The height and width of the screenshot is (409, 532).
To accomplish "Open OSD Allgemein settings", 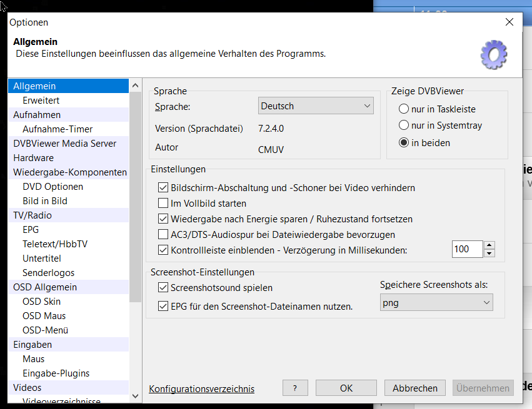I will tap(68, 287).
